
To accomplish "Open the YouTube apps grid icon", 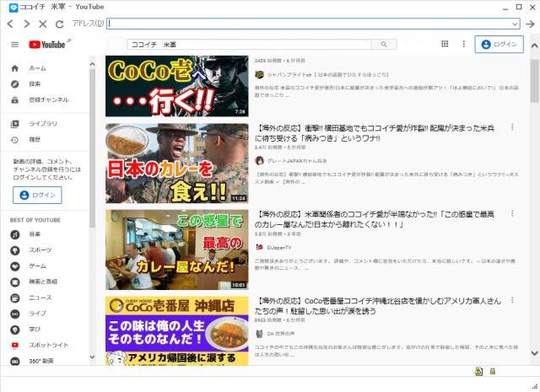I will tap(445, 44).
